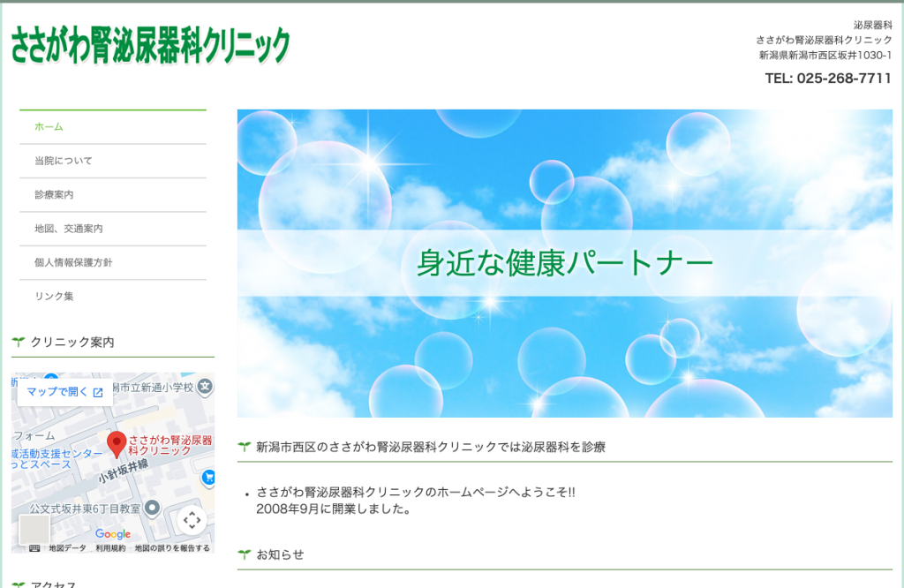
Task: Open the 個人情報保護方針 page
Action: point(113,263)
